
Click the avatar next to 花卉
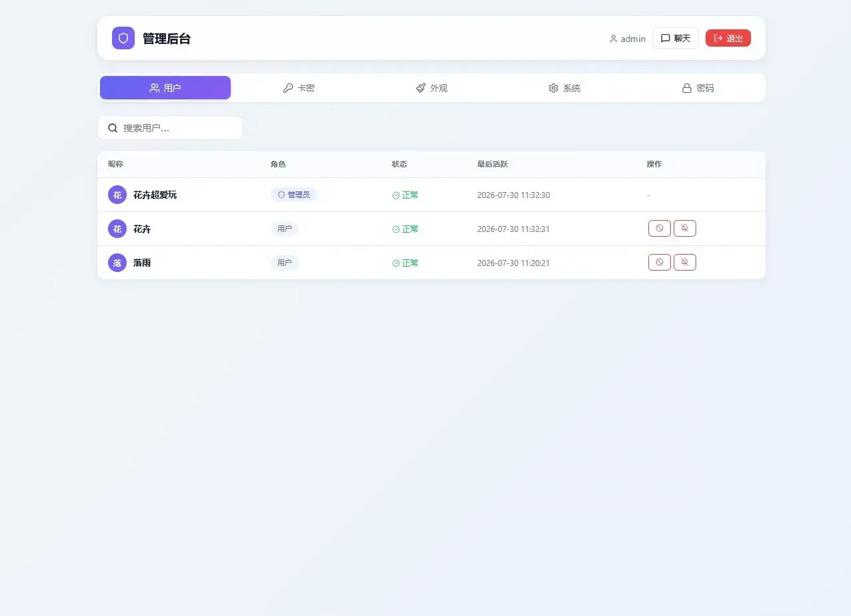[x=117, y=229]
